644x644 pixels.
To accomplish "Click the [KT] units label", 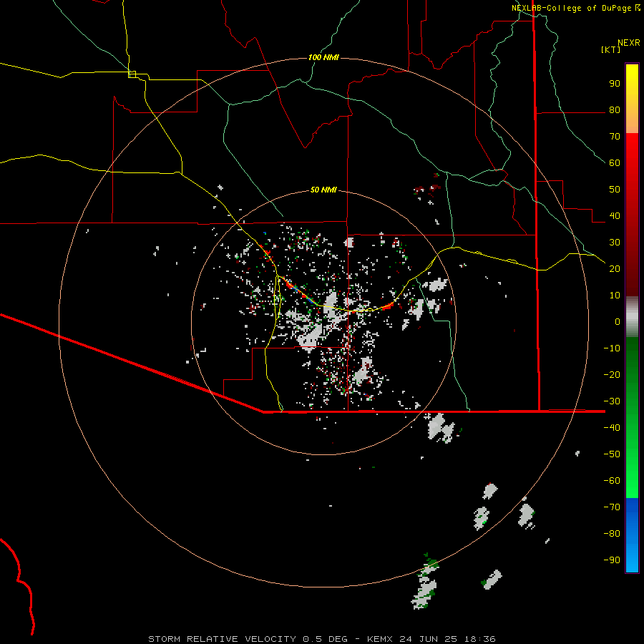I will pos(610,49).
